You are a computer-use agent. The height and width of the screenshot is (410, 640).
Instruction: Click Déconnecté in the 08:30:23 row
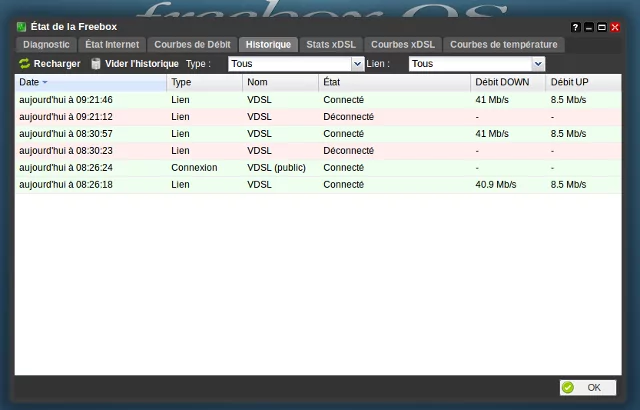(x=349, y=151)
